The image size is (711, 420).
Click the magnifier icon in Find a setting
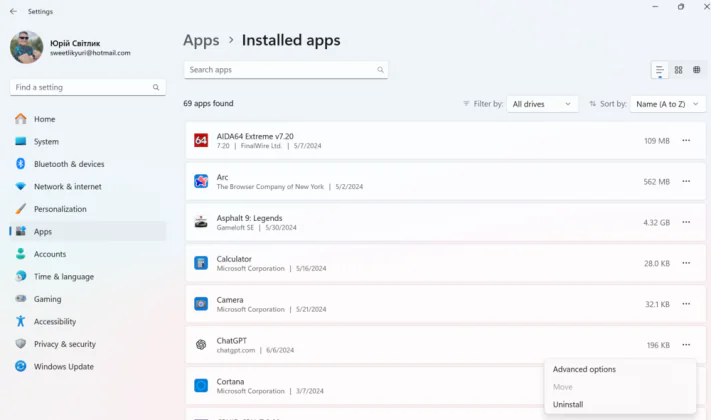click(156, 87)
